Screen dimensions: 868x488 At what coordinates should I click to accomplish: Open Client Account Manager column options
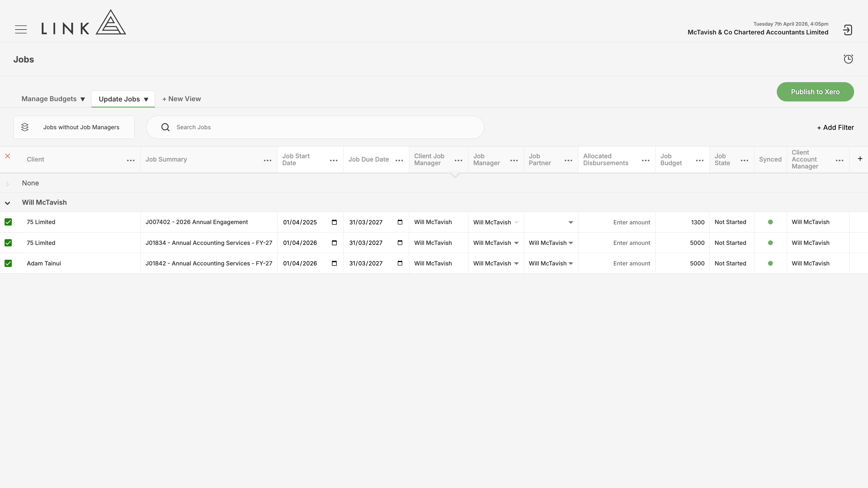point(840,160)
